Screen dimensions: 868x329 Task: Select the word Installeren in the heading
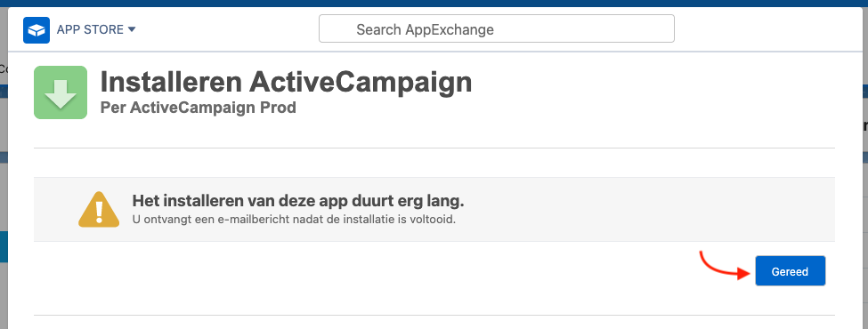tap(171, 83)
